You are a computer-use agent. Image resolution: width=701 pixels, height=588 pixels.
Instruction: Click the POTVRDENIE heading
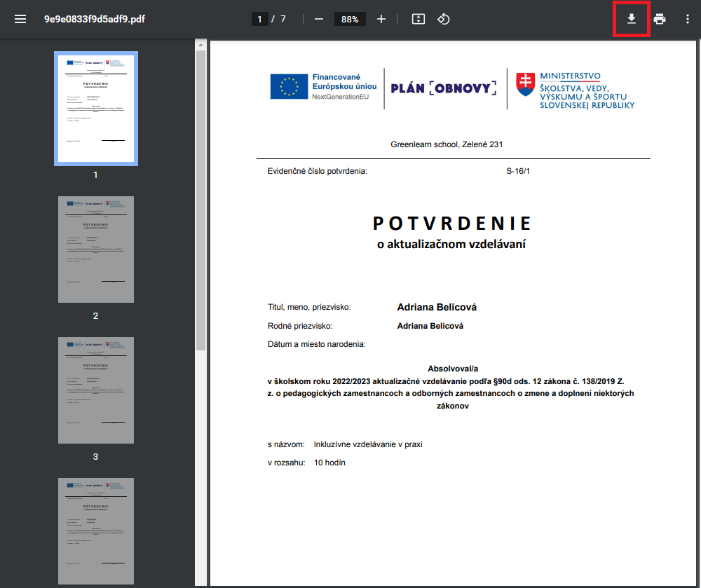click(452, 224)
